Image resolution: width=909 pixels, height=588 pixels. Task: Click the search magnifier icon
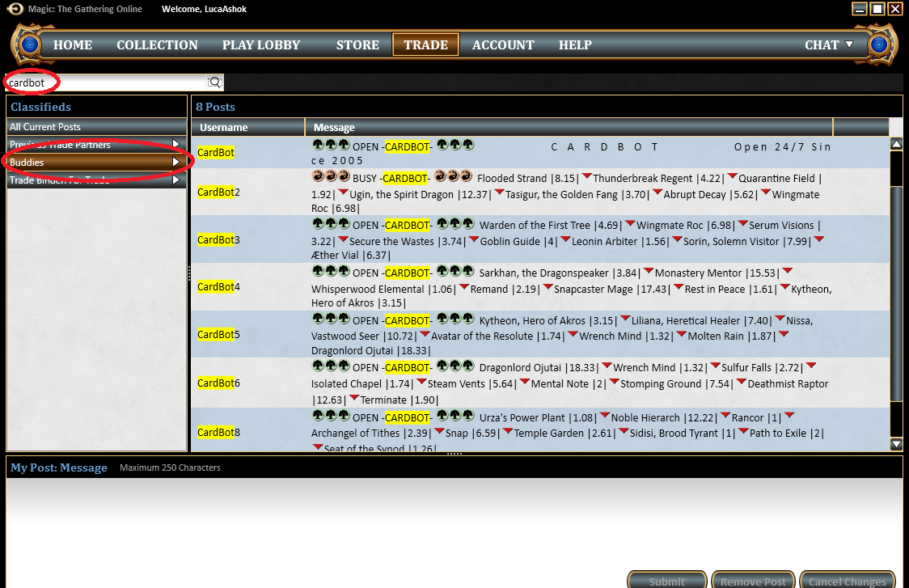(214, 82)
